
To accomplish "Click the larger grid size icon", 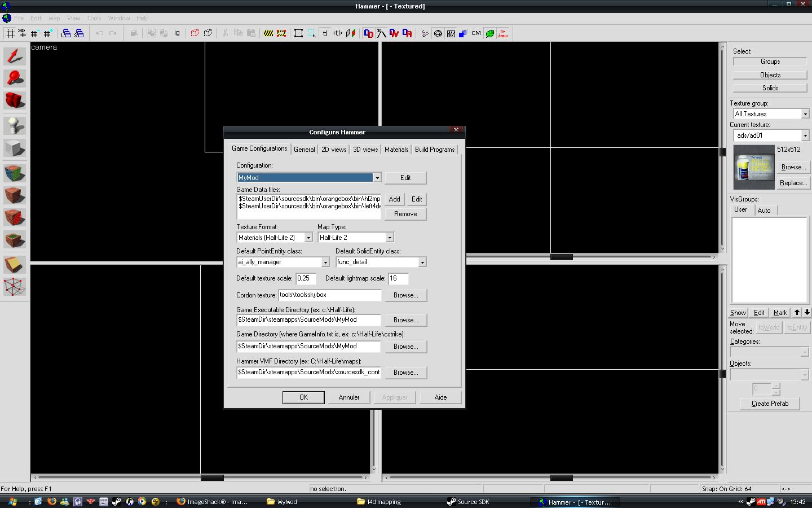I will pos(47,33).
